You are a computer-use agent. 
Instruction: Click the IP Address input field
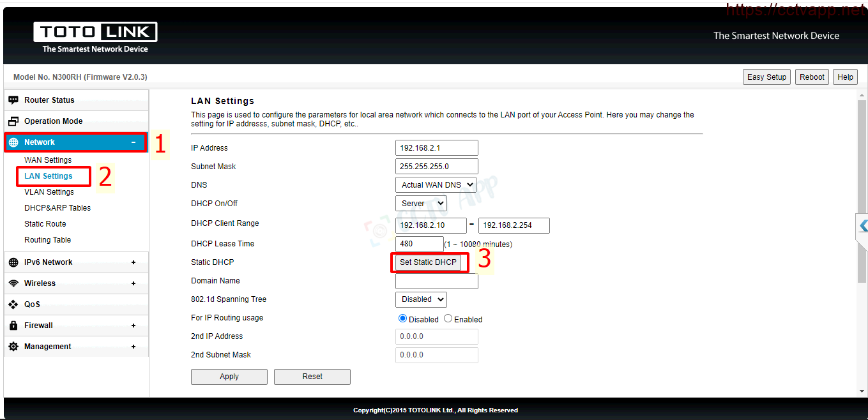(436, 148)
